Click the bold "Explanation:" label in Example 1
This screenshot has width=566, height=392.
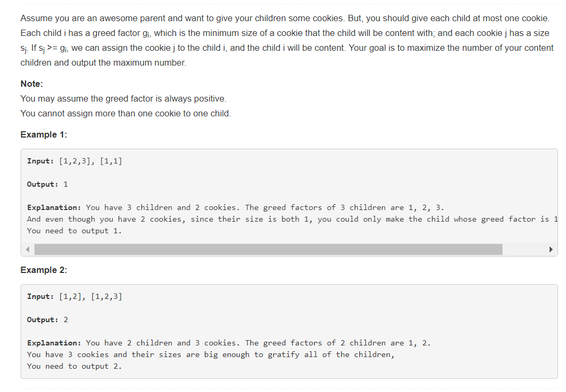point(54,208)
